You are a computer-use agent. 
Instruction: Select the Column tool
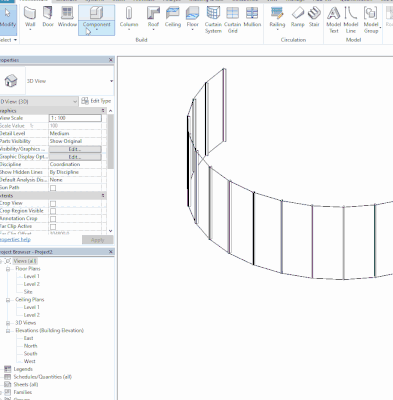click(x=129, y=17)
